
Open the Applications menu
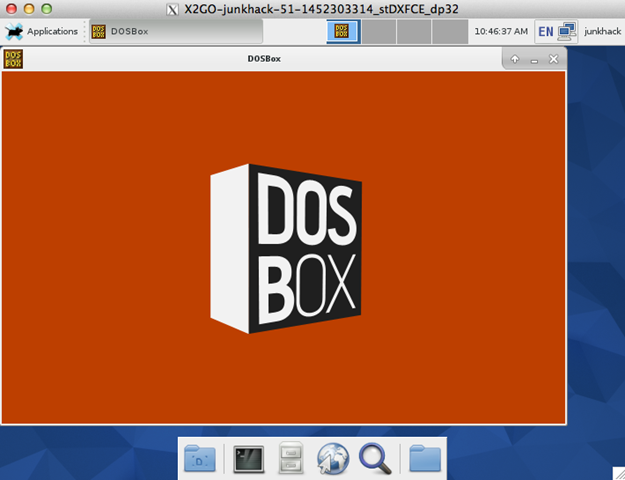42,31
